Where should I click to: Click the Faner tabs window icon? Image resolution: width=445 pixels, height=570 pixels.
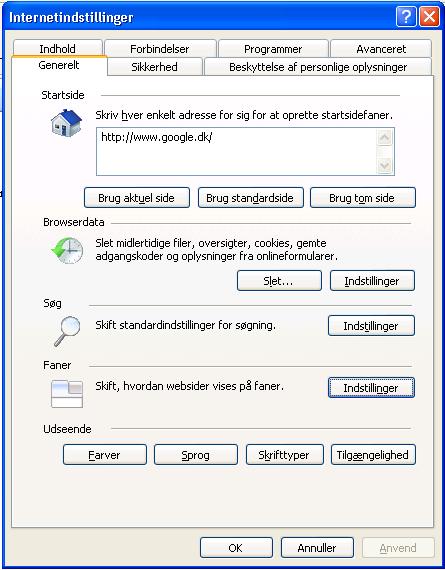(x=67, y=394)
